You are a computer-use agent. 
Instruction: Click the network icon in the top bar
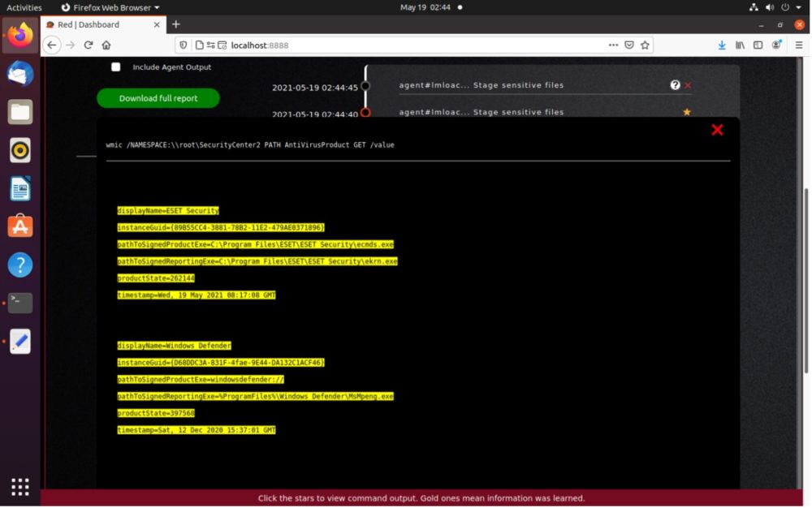tap(754, 7)
